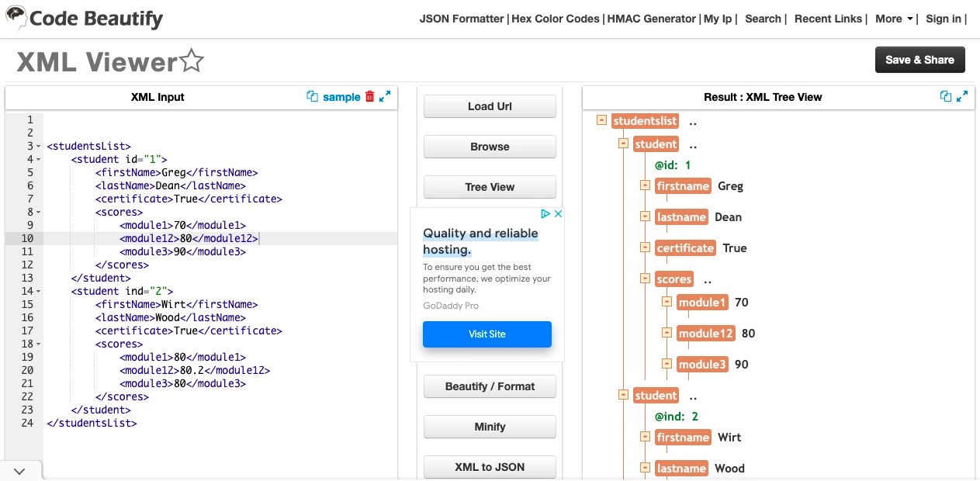Copy the XML input using the copy icon
This screenshot has height=481, width=980.
(x=313, y=96)
